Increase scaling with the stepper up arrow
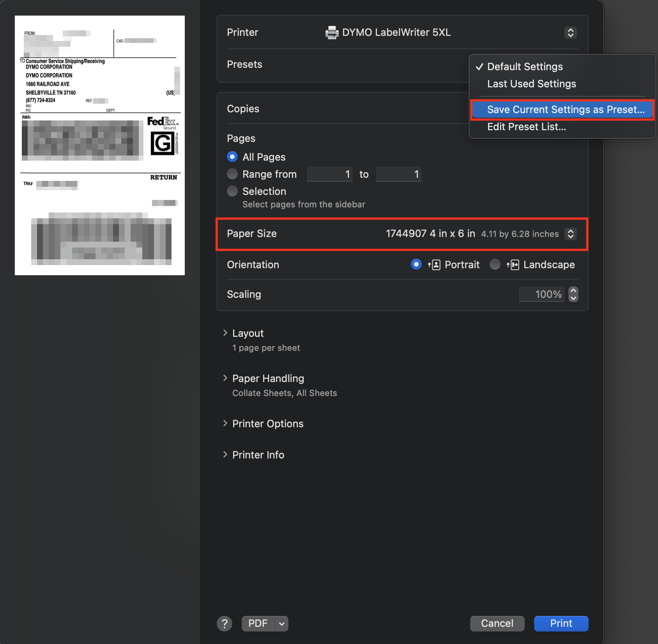 click(x=573, y=290)
